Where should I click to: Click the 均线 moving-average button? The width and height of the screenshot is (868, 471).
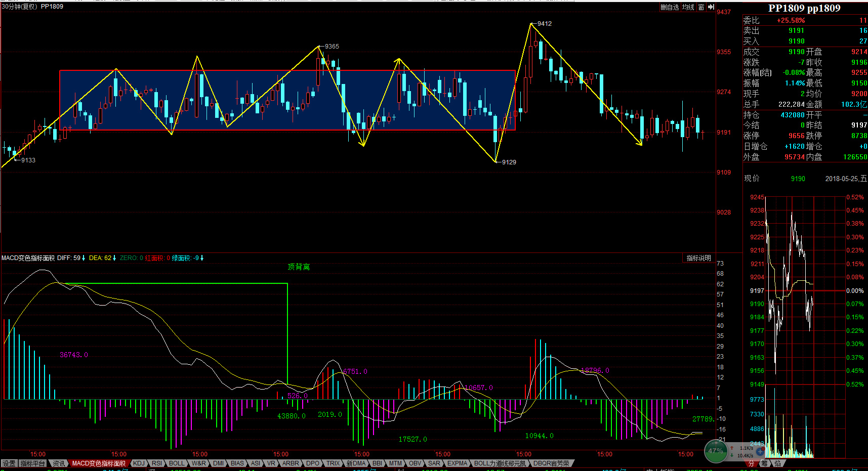coord(688,7)
